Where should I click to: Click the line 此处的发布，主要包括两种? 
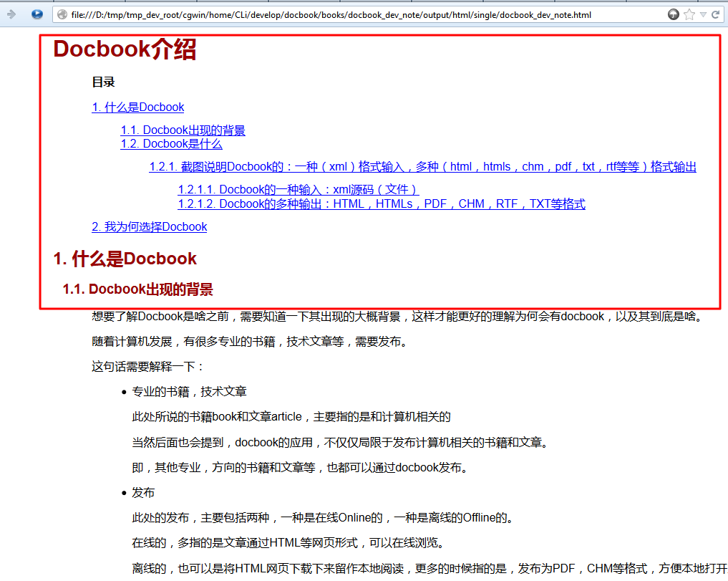pyautogui.click(x=324, y=518)
